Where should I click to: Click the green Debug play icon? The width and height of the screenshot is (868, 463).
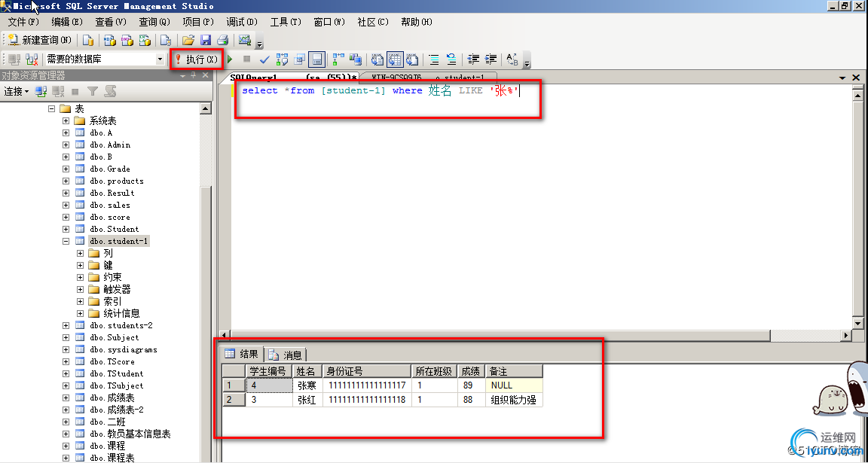coord(230,59)
